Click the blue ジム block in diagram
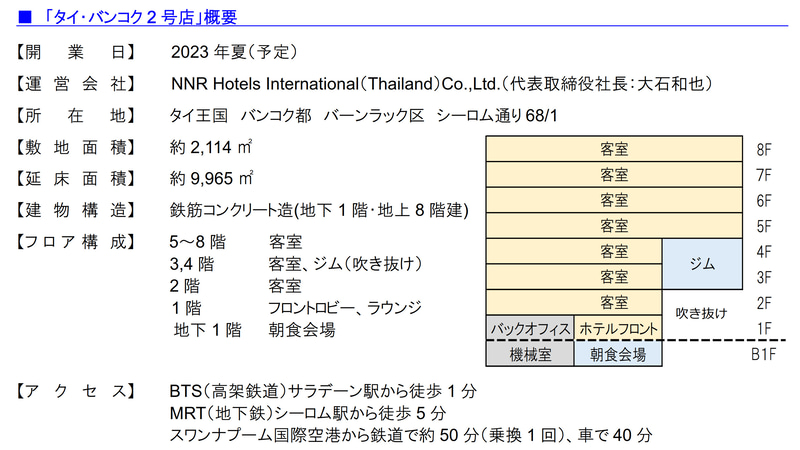 click(703, 264)
